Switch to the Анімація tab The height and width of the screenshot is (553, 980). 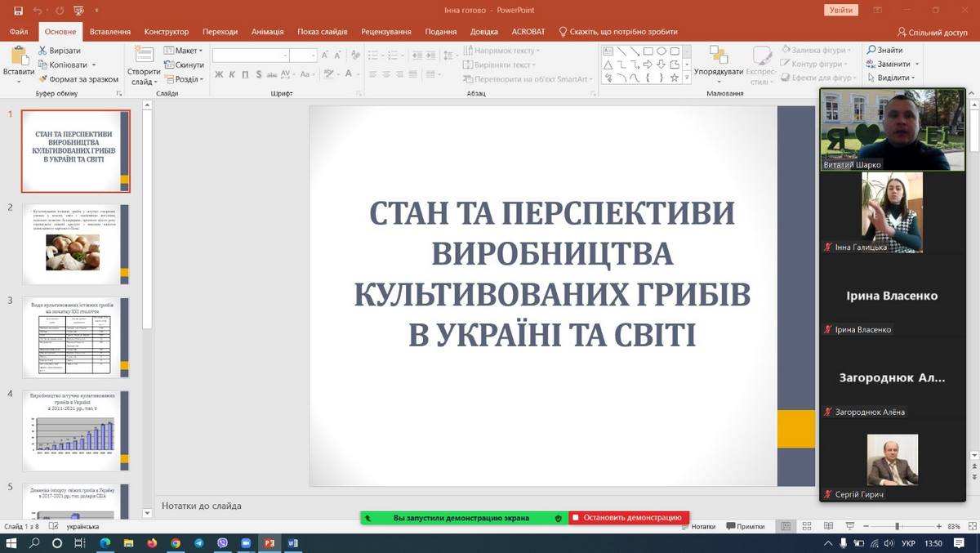click(267, 32)
